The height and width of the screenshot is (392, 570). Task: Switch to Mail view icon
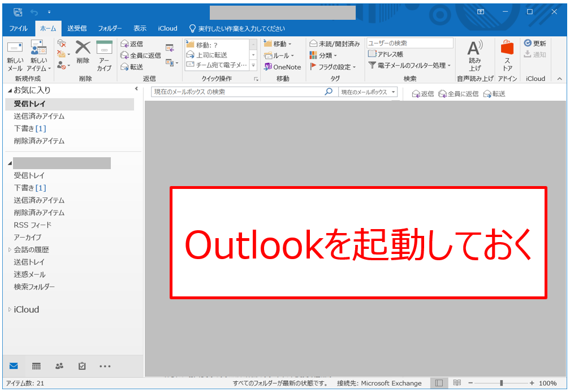click(14, 366)
